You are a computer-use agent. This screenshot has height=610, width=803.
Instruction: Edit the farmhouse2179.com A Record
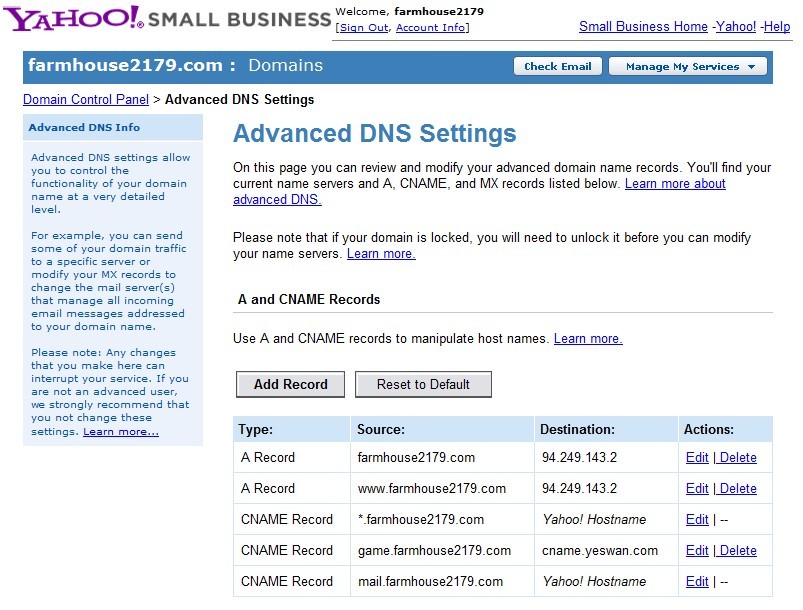tap(697, 457)
